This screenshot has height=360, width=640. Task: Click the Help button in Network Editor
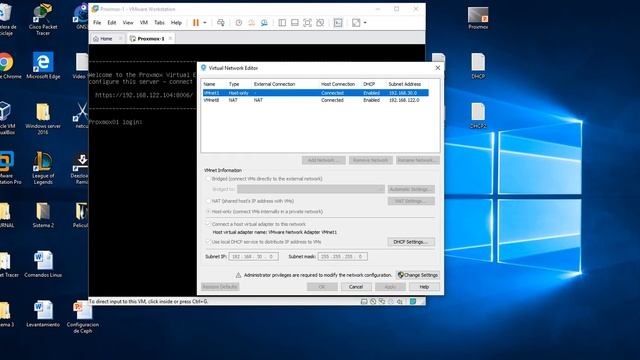[x=424, y=287]
